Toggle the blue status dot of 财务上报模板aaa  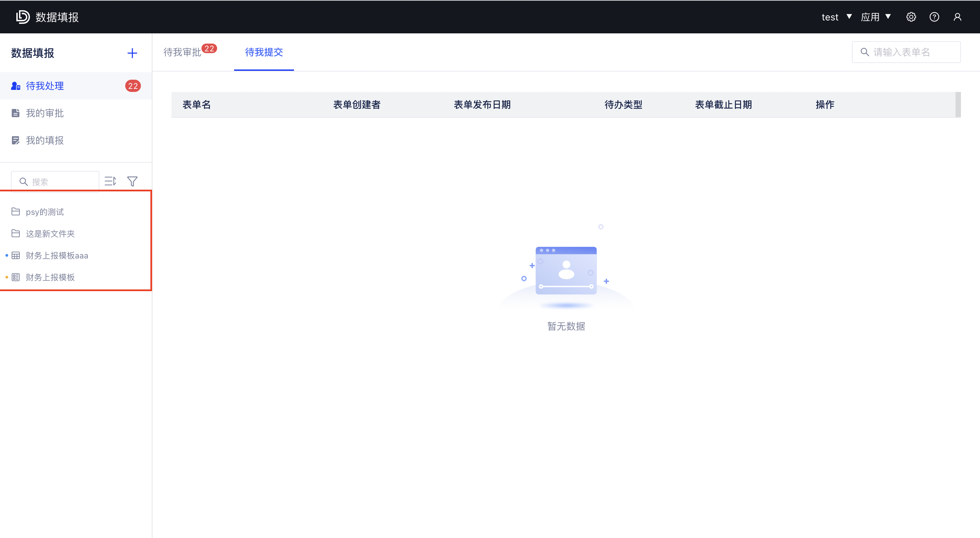6,255
